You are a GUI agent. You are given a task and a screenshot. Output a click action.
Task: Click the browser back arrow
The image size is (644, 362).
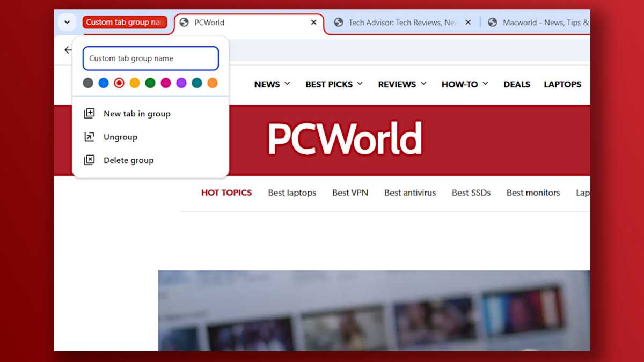68,49
